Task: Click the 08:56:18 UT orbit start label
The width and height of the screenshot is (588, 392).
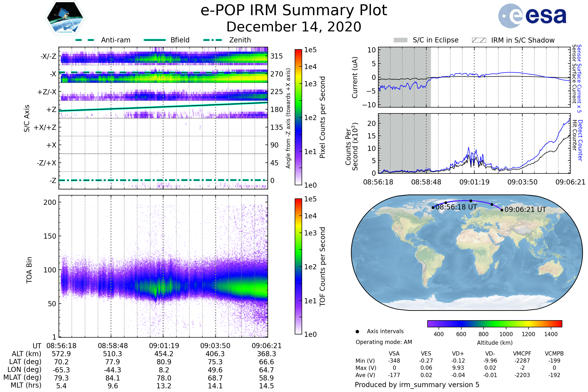Action: click(456, 207)
